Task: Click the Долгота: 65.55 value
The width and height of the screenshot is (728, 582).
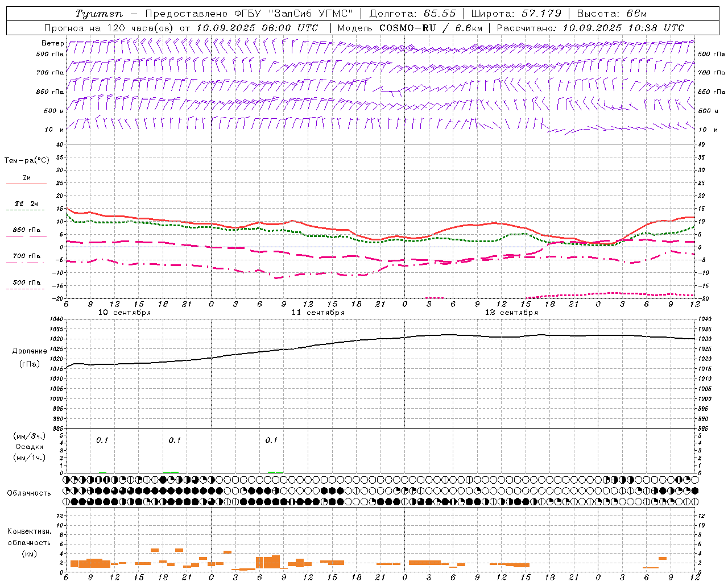Action: [x=412, y=14]
